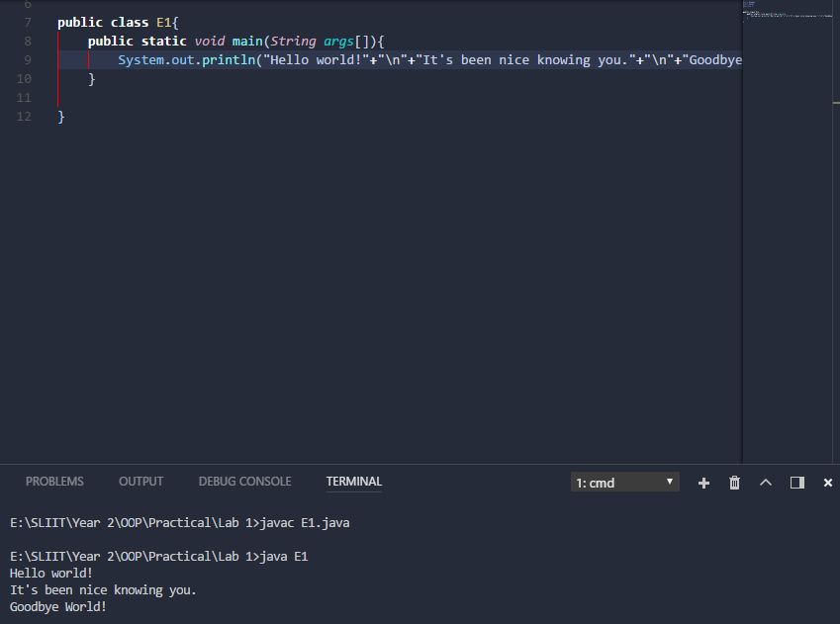Open a new terminal with the plus icon
Screen dimensions: 840x624
coord(703,483)
